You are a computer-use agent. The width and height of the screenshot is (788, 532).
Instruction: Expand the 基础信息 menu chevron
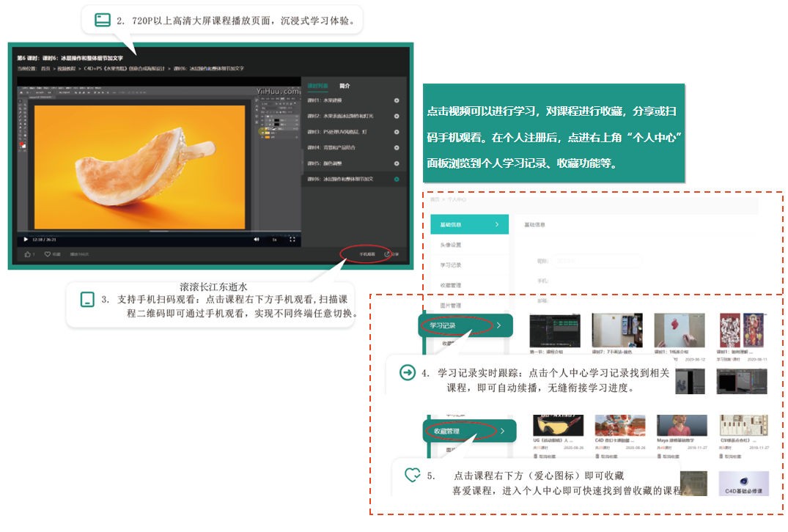coord(496,224)
